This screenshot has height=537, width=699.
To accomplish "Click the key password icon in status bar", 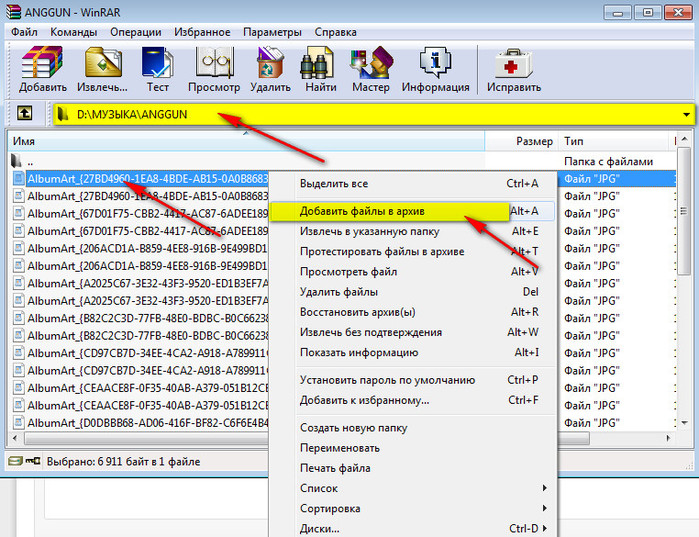I will [33, 461].
